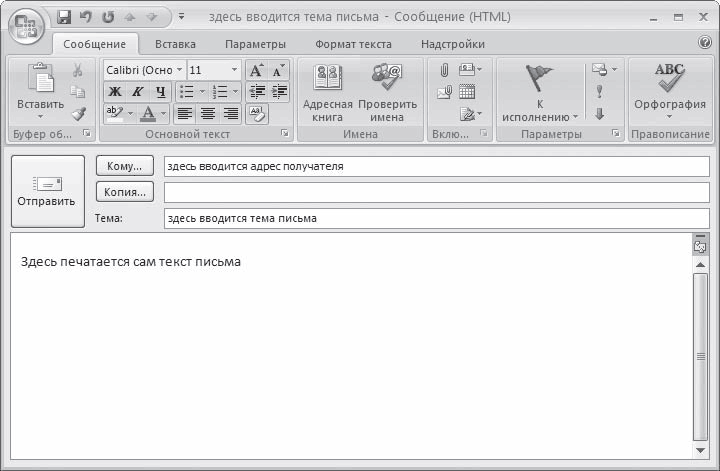The height and width of the screenshot is (471, 720).
Task: Expand the numbered list style arrow
Action: [x=236, y=92]
